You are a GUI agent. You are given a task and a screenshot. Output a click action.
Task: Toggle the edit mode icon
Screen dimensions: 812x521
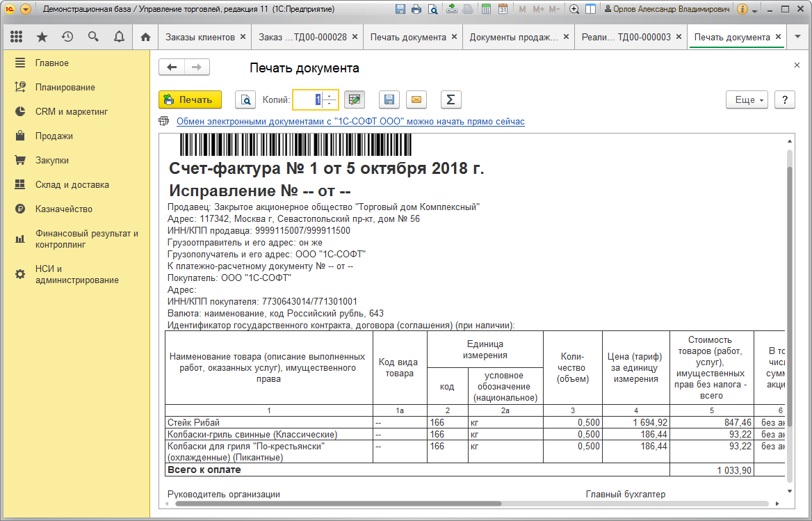click(355, 99)
